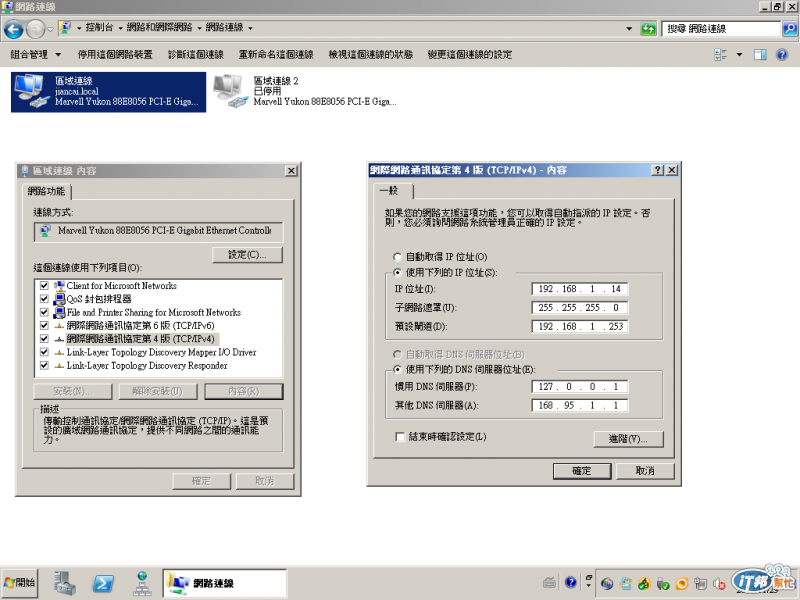Click 停用這個網路裝置 toolbar command
800x600 pixels.
(x=115, y=55)
